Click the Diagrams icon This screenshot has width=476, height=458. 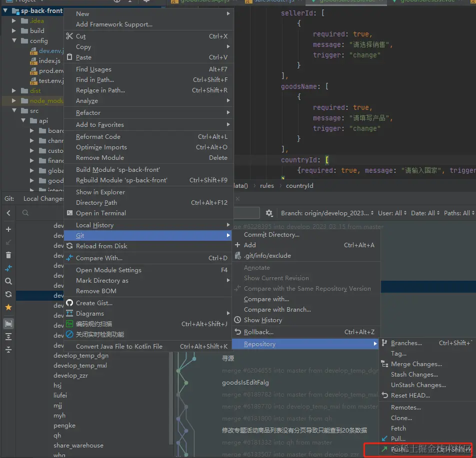click(x=69, y=313)
